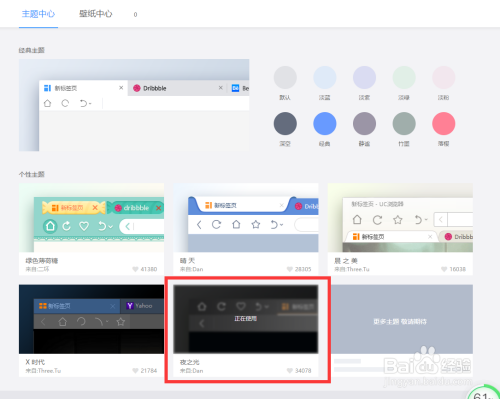The height and width of the screenshot is (399, 500).
Task: Click author 来自:Three.Tu under 晨之美
Action: click(x=352, y=269)
